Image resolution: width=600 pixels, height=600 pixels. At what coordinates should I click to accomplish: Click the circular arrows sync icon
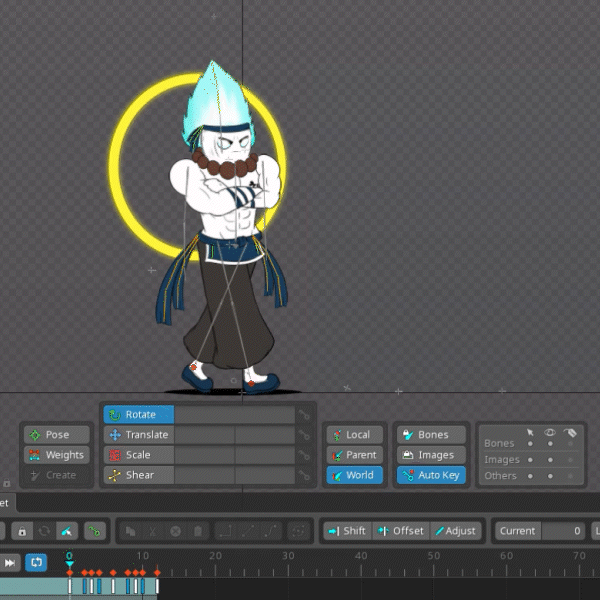44,531
